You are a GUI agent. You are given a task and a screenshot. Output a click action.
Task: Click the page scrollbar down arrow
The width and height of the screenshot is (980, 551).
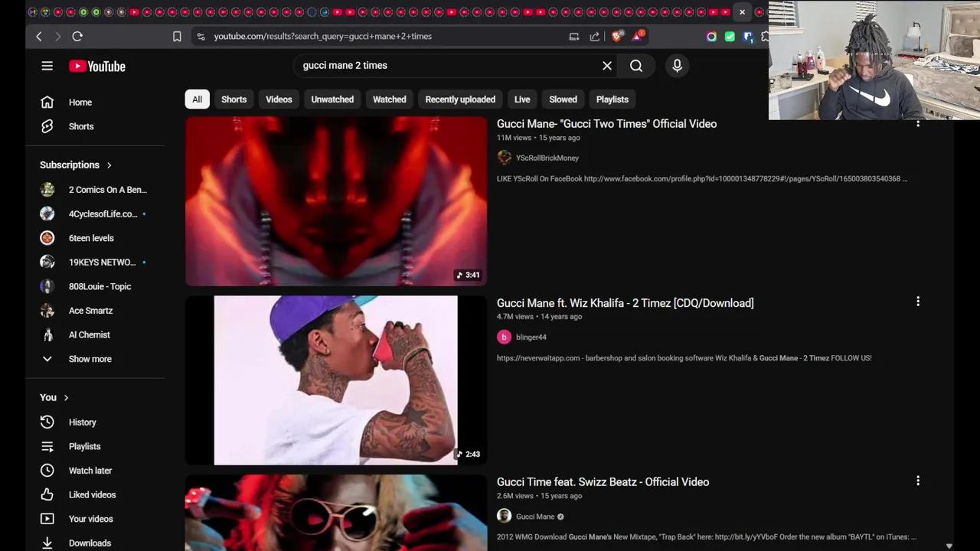point(949,546)
